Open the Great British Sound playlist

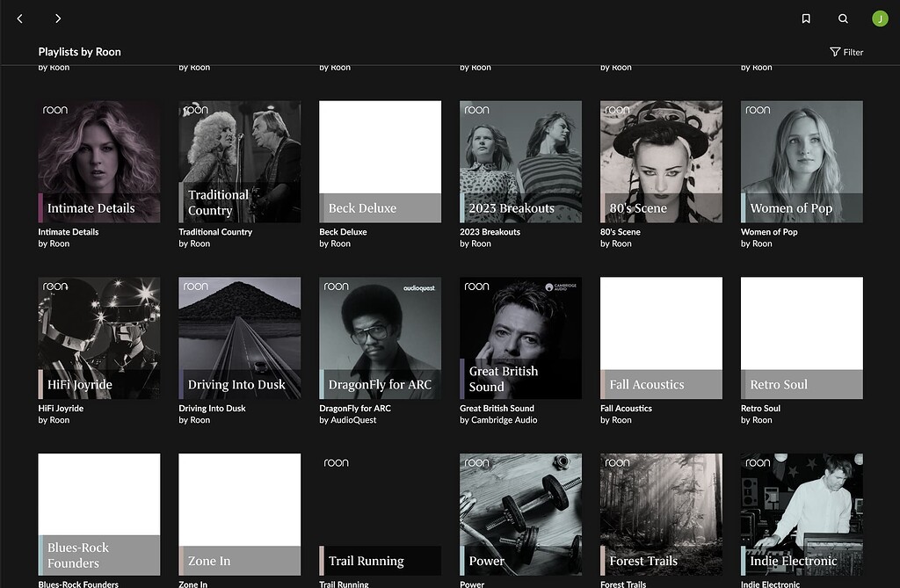click(520, 338)
